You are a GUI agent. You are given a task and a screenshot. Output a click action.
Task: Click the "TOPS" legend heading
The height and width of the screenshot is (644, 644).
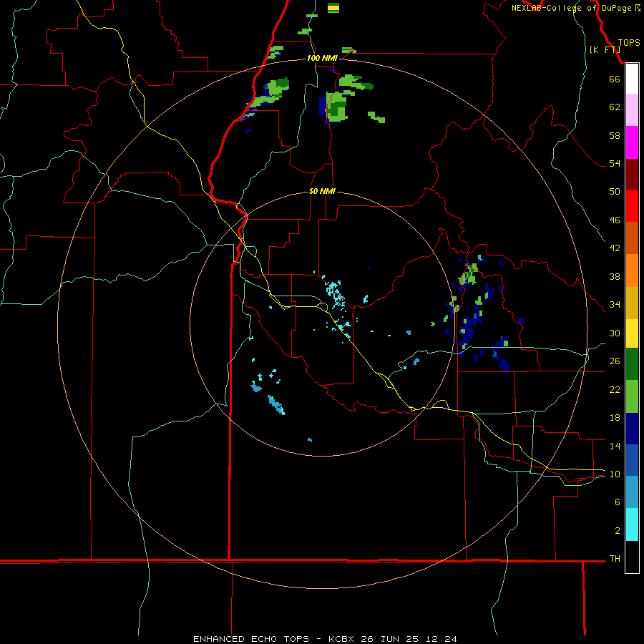(629, 42)
